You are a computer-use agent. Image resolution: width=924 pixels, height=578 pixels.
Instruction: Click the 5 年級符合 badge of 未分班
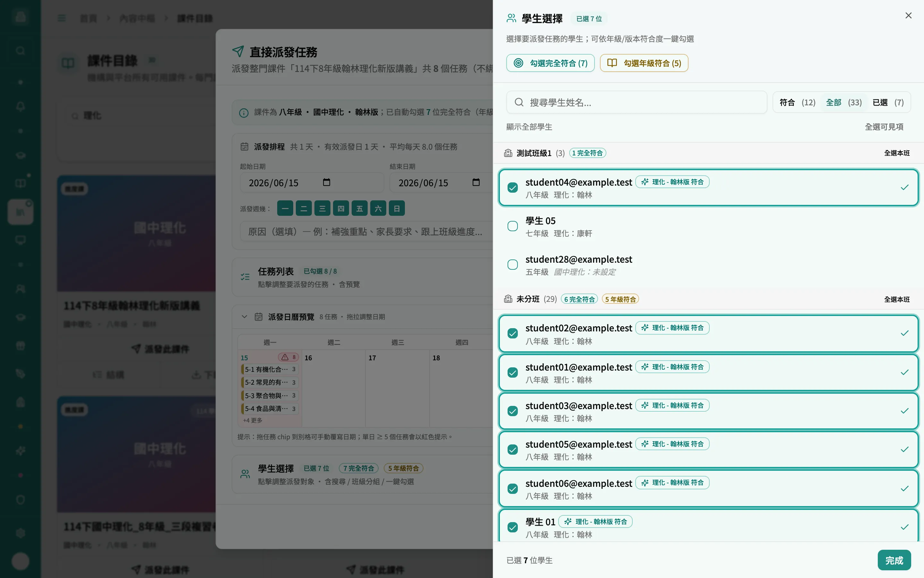pos(620,299)
